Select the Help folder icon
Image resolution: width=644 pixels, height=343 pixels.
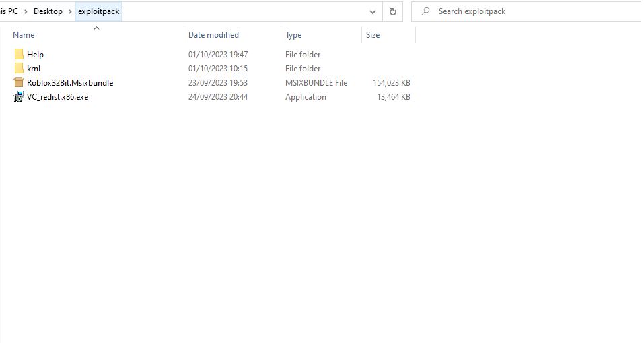click(x=19, y=55)
